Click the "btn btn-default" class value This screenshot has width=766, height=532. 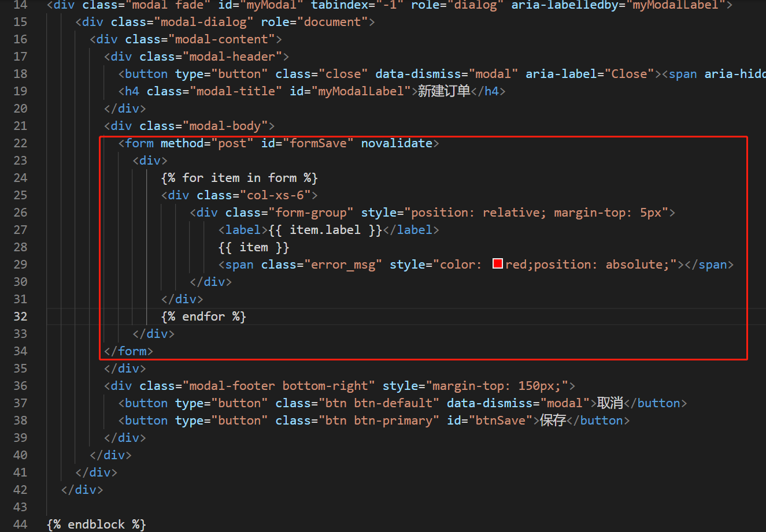pos(379,403)
